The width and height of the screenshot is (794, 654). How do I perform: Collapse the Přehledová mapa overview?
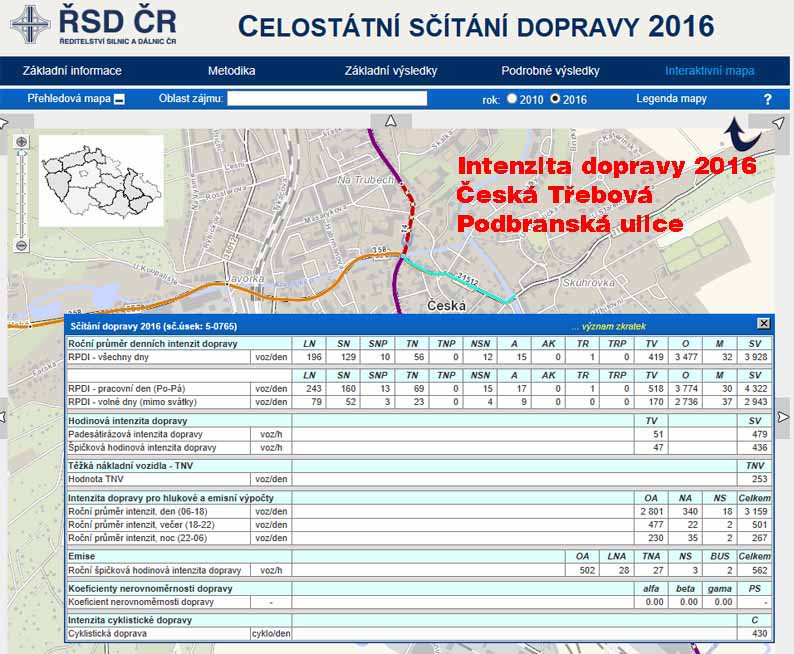tap(120, 99)
